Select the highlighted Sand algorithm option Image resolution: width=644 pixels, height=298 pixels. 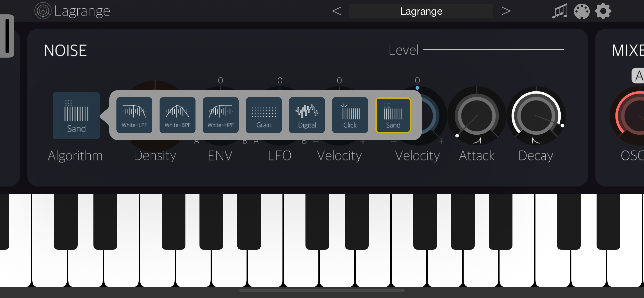(x=393, y=115)
